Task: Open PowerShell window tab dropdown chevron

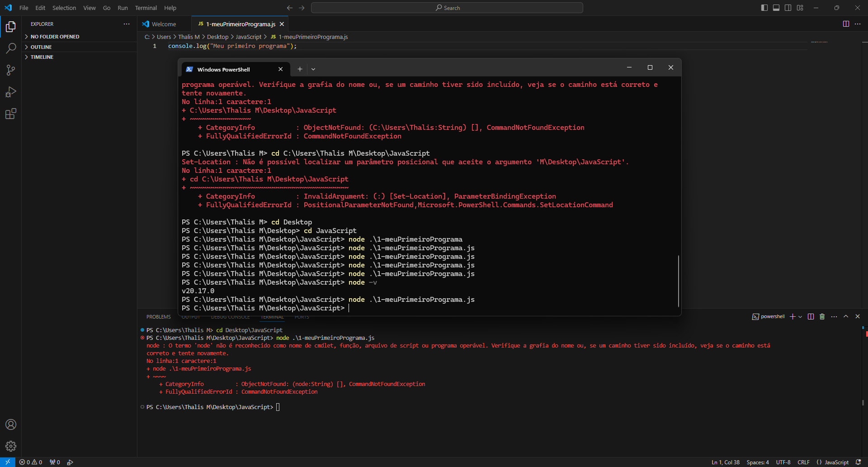Action: coord(313,69)
